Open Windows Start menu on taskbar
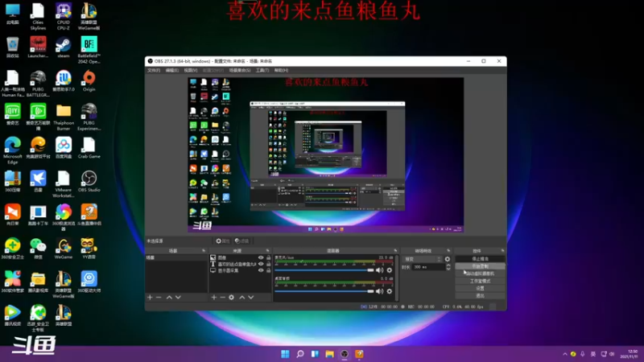Viewport: 644px width, 362px height. tap(285, 354)
